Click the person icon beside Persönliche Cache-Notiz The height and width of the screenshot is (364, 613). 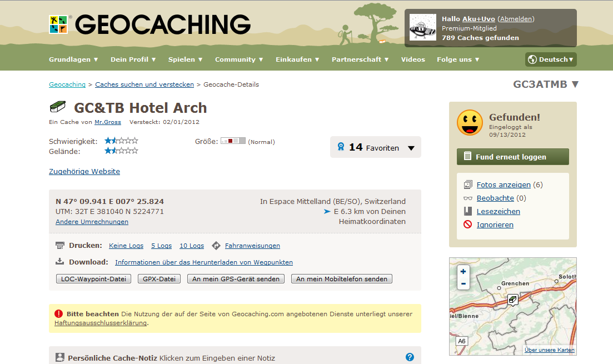[x=60, y=357]
